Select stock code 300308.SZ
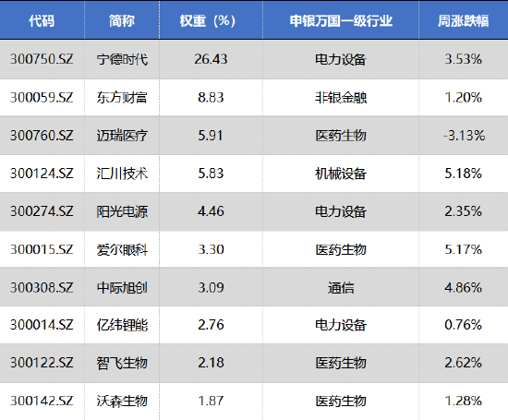The height and width of the screenshot is (420, 508). (42, 288)
